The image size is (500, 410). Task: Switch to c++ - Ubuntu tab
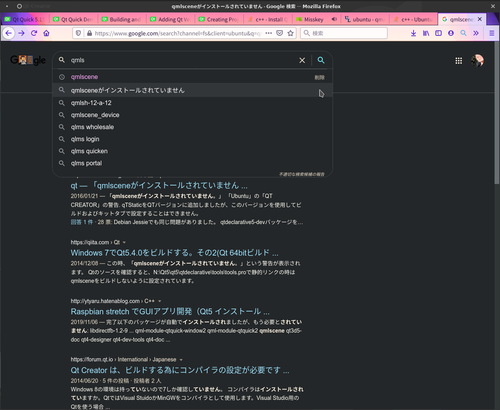[414, 19]
